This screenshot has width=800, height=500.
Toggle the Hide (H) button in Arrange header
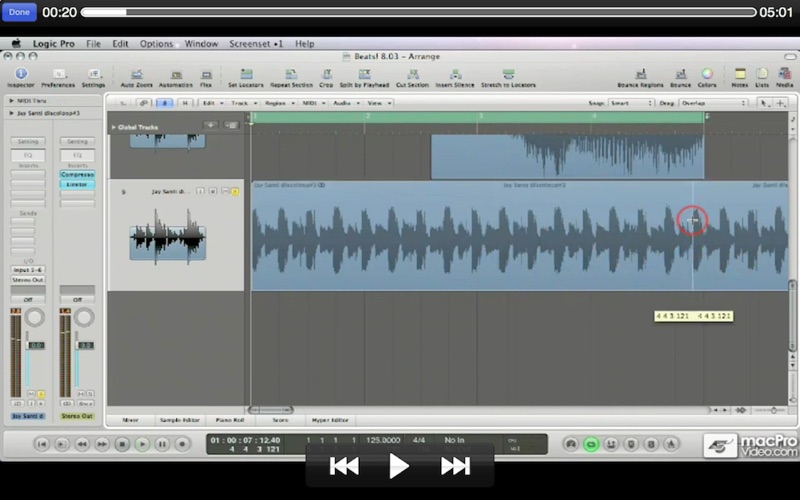click(x=185, y=103)
